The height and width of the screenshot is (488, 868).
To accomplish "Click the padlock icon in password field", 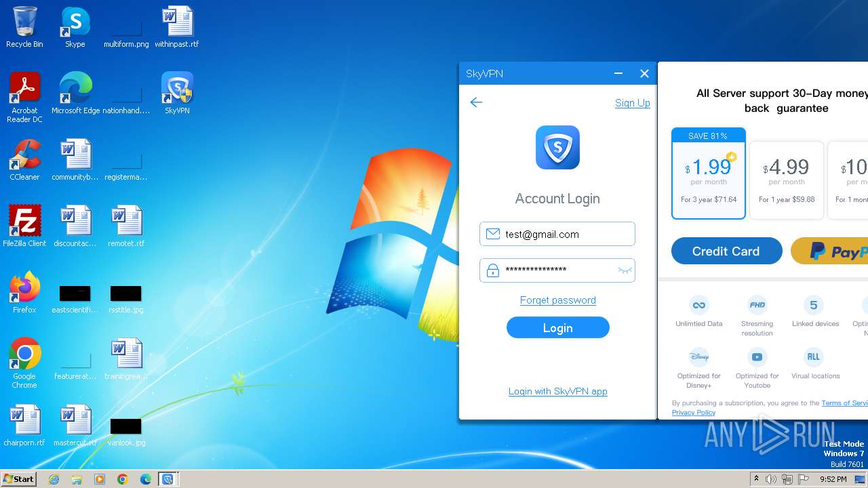I will pyautogui.click(x=493, y=270).
